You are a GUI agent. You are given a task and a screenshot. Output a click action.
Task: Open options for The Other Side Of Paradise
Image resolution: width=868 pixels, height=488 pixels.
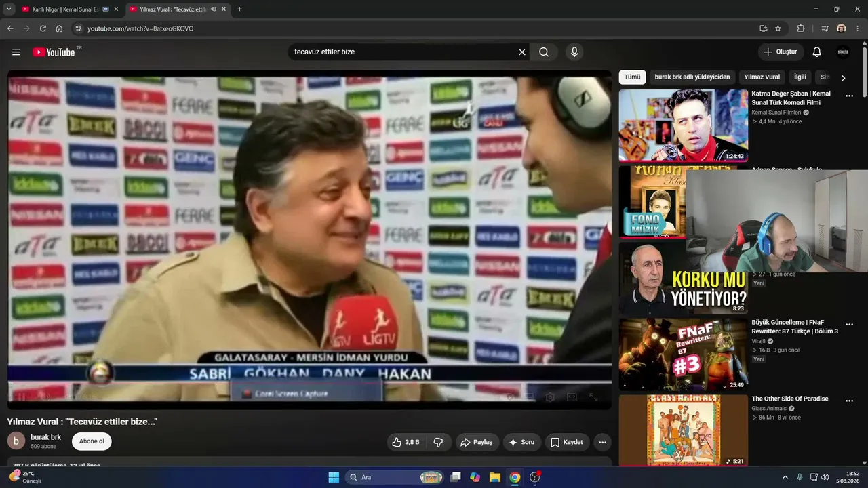pyautogui.click(x=849, y=403)
